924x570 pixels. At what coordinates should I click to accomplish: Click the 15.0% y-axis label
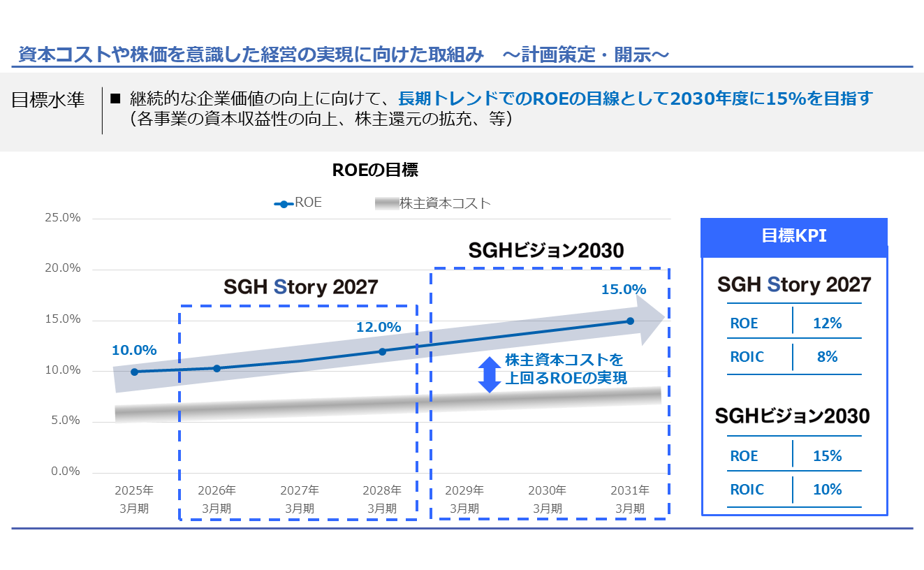pyautogui.click(x=63, y=319)
